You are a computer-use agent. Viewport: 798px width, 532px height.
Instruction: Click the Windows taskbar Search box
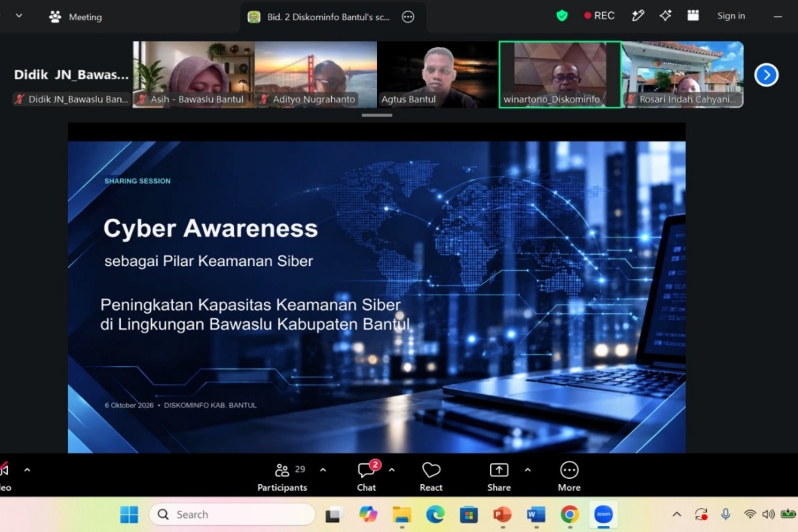point(232,514)
